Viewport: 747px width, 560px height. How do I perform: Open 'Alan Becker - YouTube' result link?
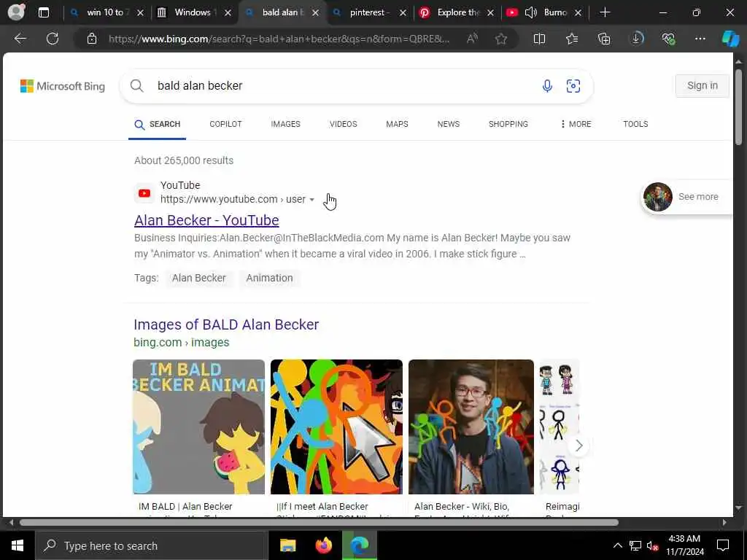click(206, 220)
